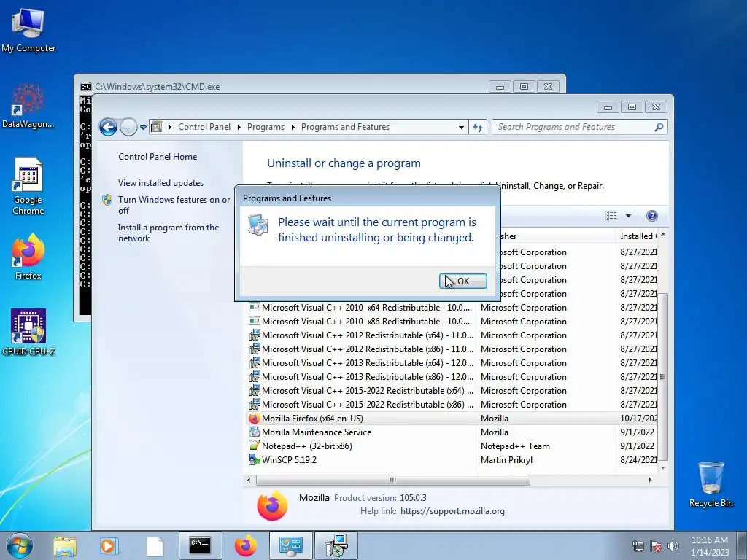This screenshot has width=747, height=560.
Task: Switch to the Control Panel taskbar button
Action: [x=291, y=545]
